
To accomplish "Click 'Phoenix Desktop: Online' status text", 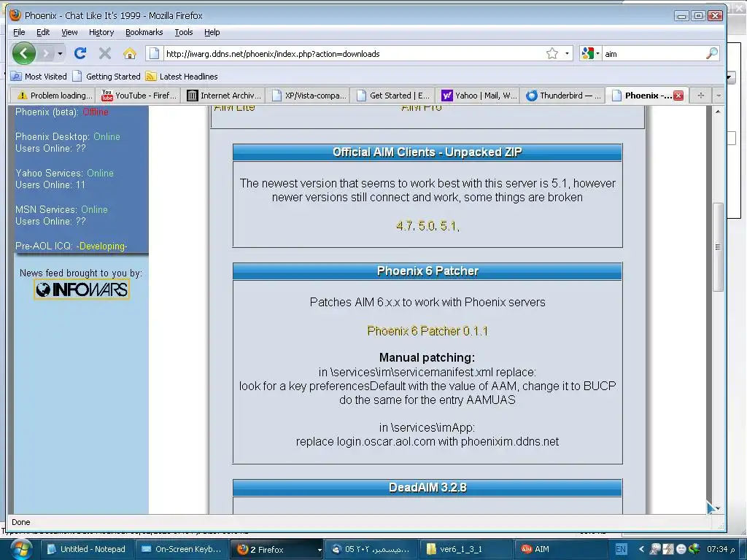I will tap(68, 136).
